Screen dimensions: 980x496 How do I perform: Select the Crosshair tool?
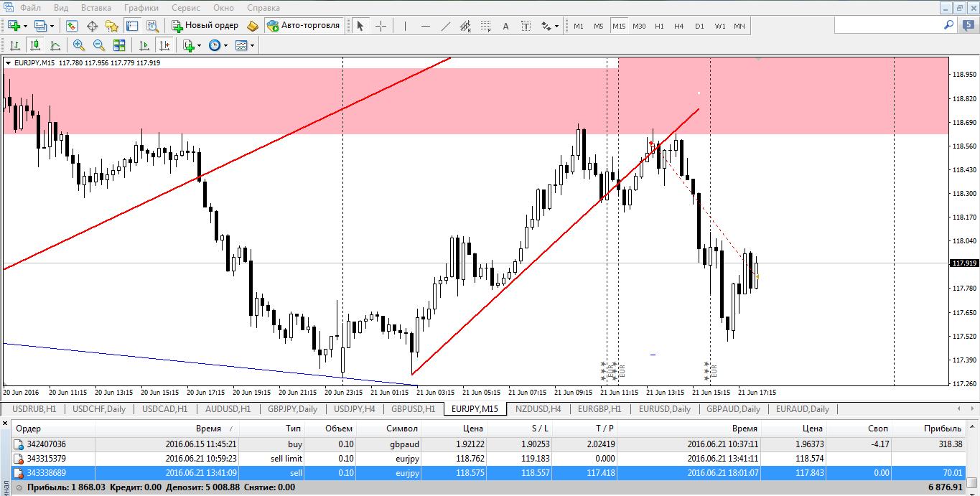pos(381,26)
